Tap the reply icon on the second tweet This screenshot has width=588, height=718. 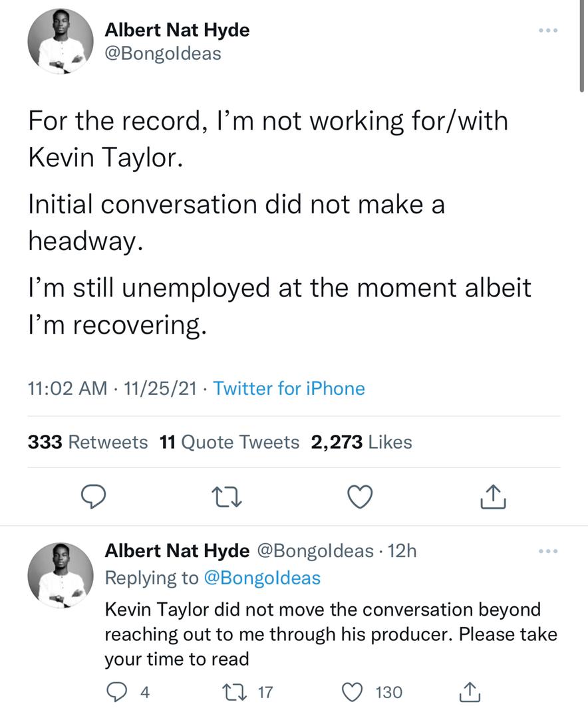pos(116,691)
